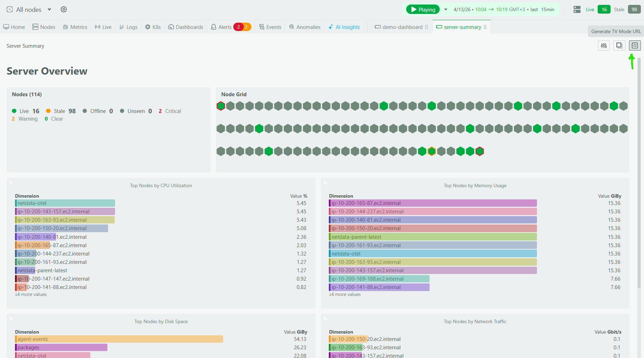Click Generate TV Mode URL

tap(615, 31)
